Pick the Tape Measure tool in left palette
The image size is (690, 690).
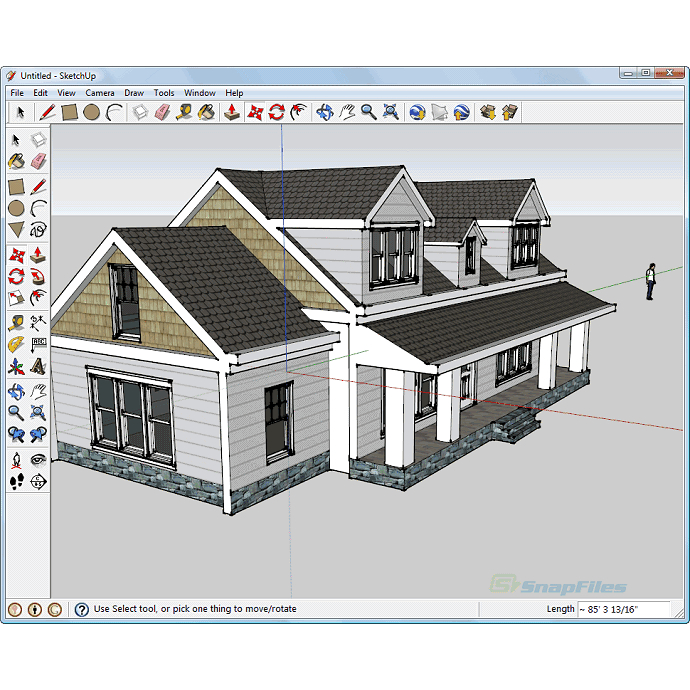tap(16, 323)
